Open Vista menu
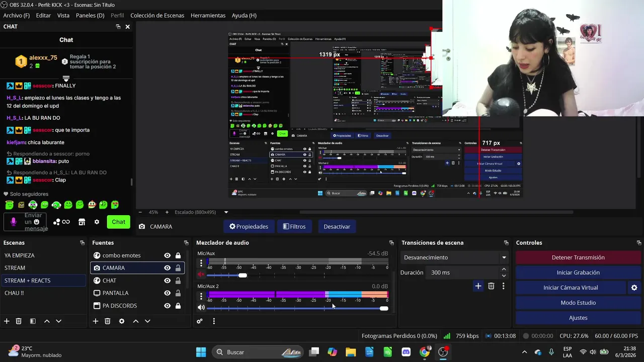Screen dimensions: 644x362 click(63, 16)
